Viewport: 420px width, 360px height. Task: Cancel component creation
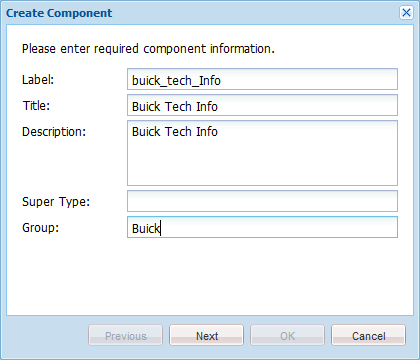coord(369,335)
